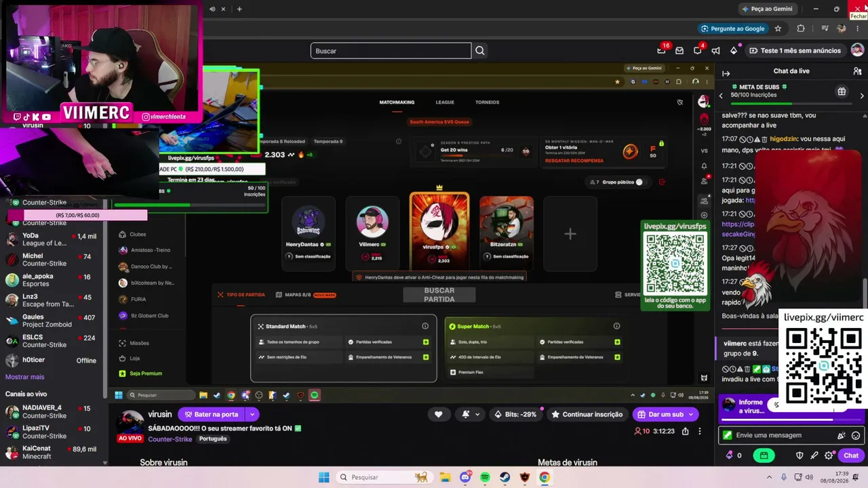Image resolution: width=868 pixels, height=488 pixels.
Task: Click the Windows Start button
Action: [324, 477]
